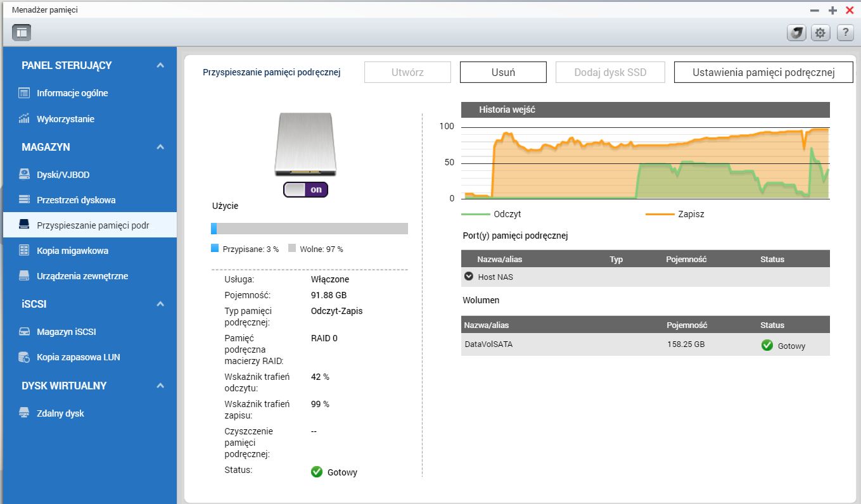Click the Użycie usage progress bar
The image size is (861, 504).
(x=309, y=229)
